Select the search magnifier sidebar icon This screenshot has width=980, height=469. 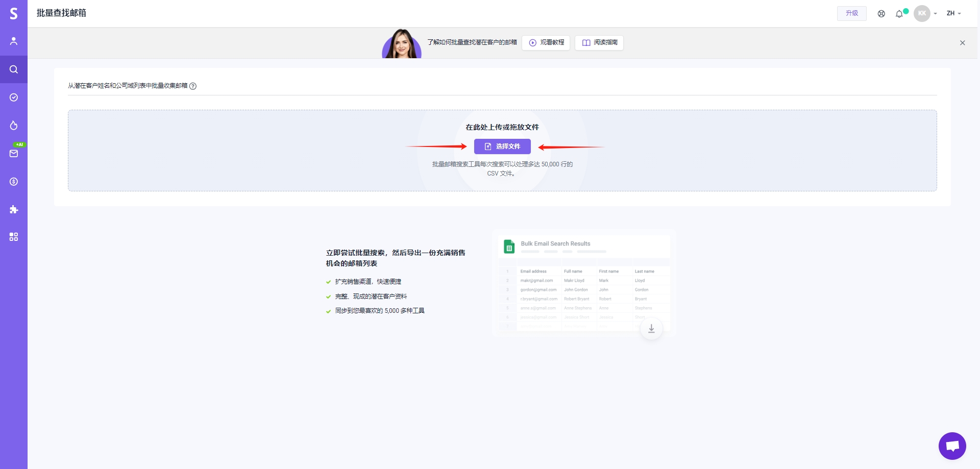tap(14, 69)
